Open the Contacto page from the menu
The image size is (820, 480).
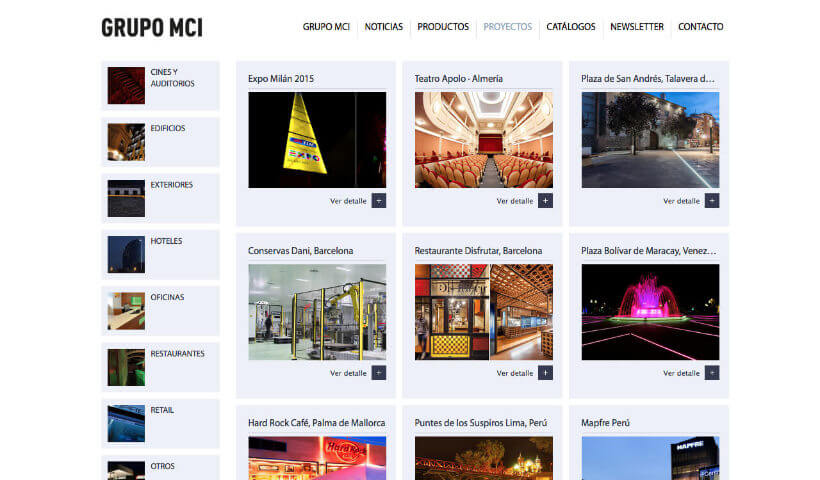click(700, 27)
